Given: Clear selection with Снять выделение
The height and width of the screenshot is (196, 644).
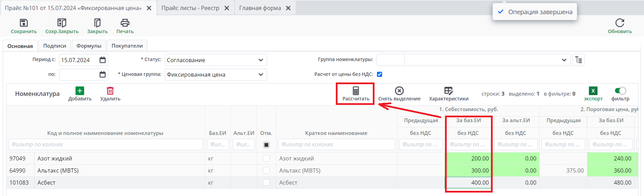Looking at the screenshot, I should tap(399, 91).
